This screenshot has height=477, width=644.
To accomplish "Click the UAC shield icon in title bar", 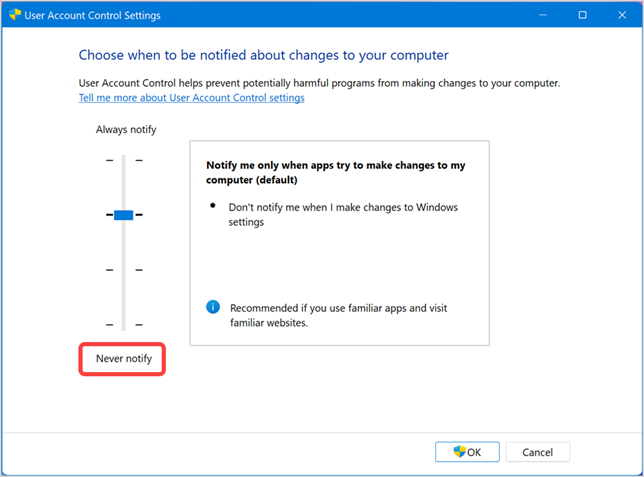I will [x=16, y=16].
